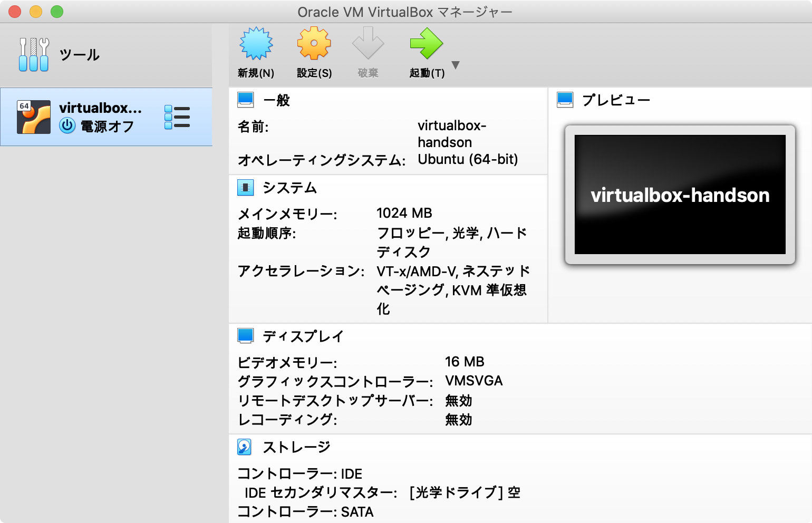The width and height of the screenshot is (812, 523).
Task: Select the ツール tools icon
Action: [x=34, y=55]
